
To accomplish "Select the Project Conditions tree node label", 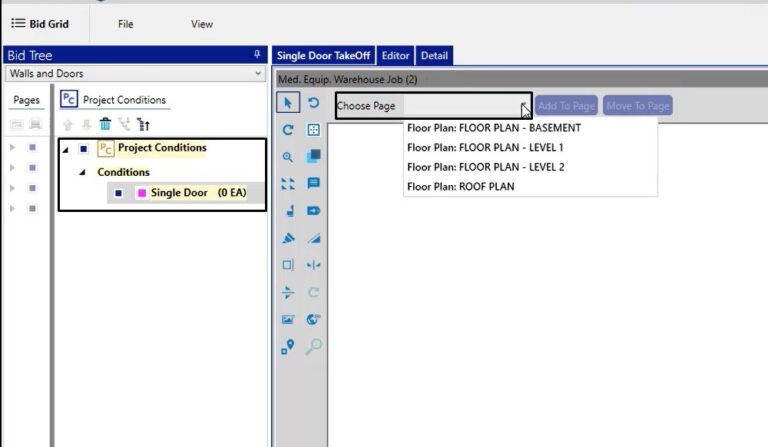I will [x=162, y=147].
